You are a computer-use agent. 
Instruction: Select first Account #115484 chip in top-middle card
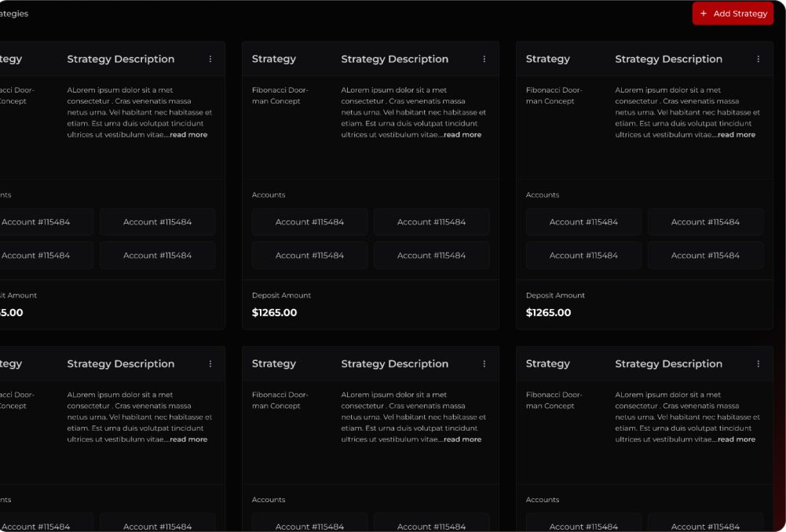click(310, 222)
